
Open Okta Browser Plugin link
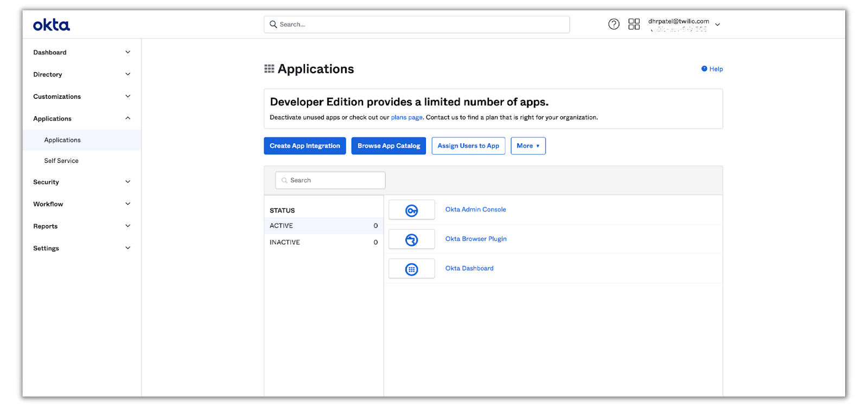coord(476,239)
